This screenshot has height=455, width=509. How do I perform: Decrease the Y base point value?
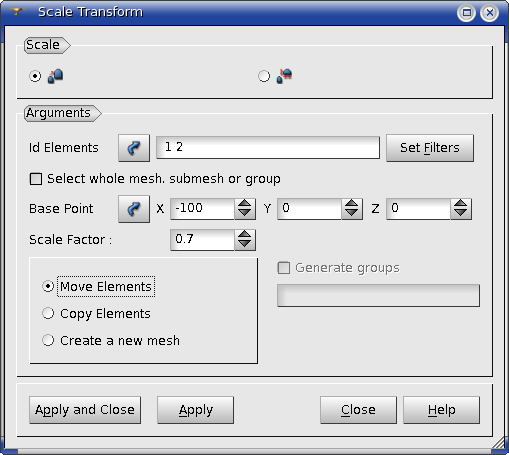coord(352,214)
